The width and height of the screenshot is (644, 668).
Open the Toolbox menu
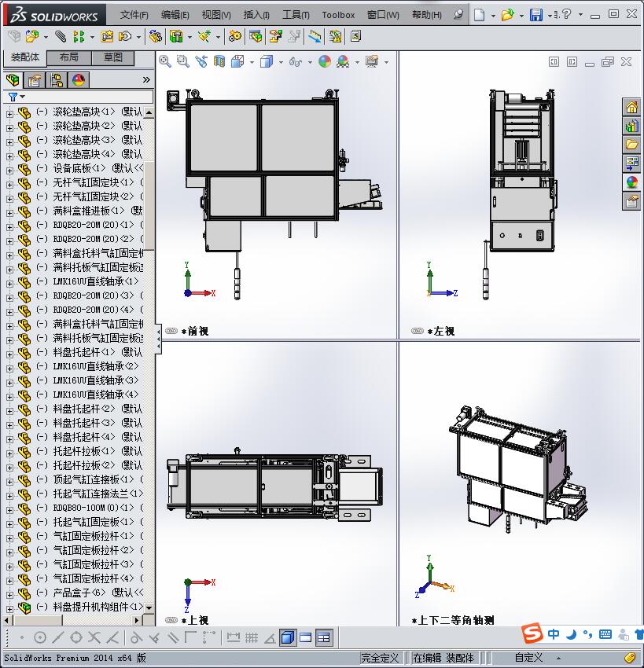point(338,15)
